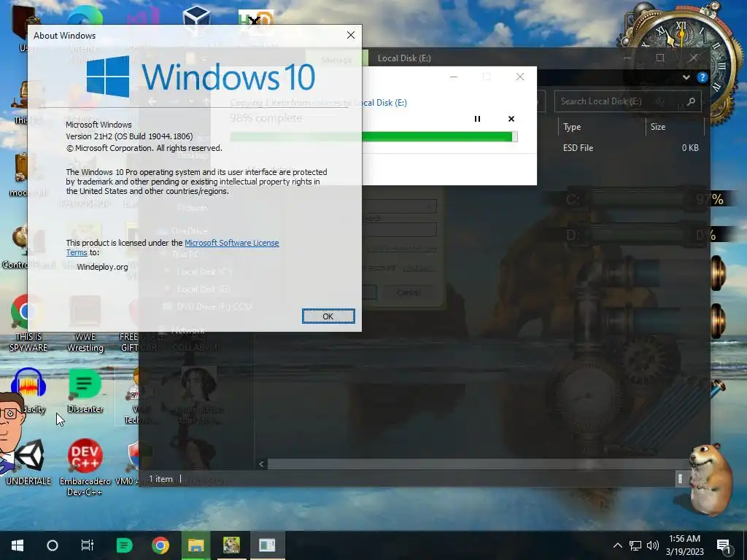This screenshot has width=747, height=560.
Task: Close the About Windows dialog
Action: tap(351, 35)
